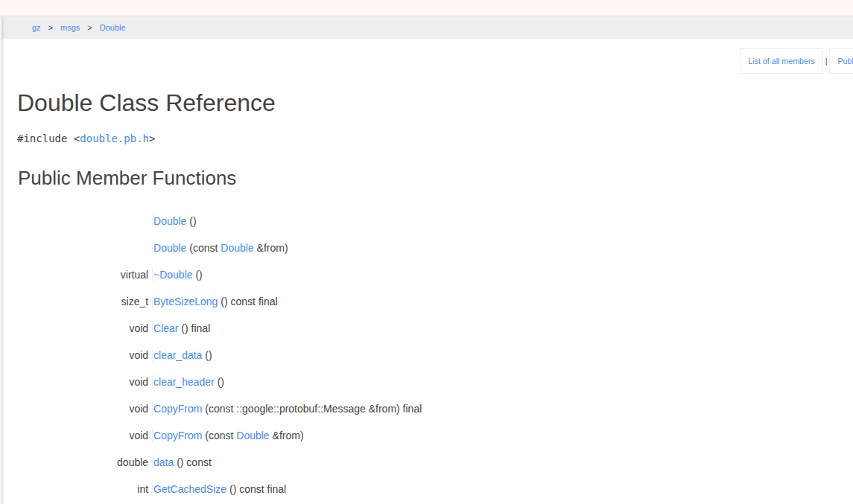Click the Public Member Functions section heading
Viewport: 853px width, 504px height.
127,179
